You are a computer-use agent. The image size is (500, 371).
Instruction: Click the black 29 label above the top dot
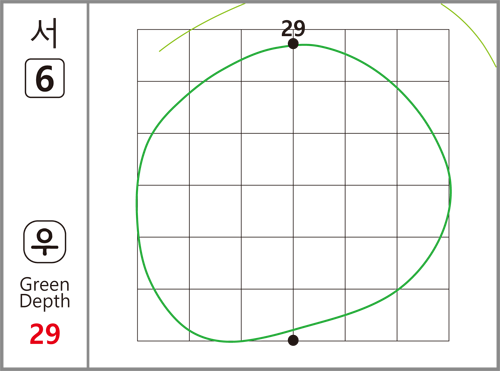point(293,28)
